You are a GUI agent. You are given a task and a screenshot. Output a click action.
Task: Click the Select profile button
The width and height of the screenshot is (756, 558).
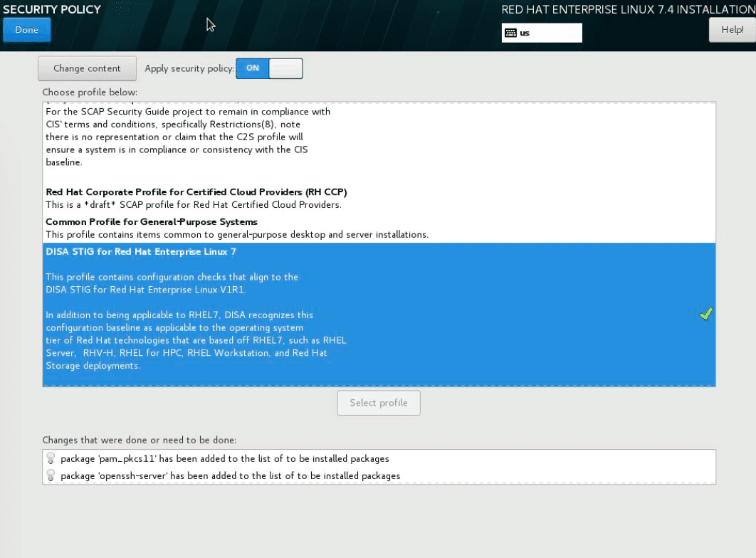coord(379,403)
